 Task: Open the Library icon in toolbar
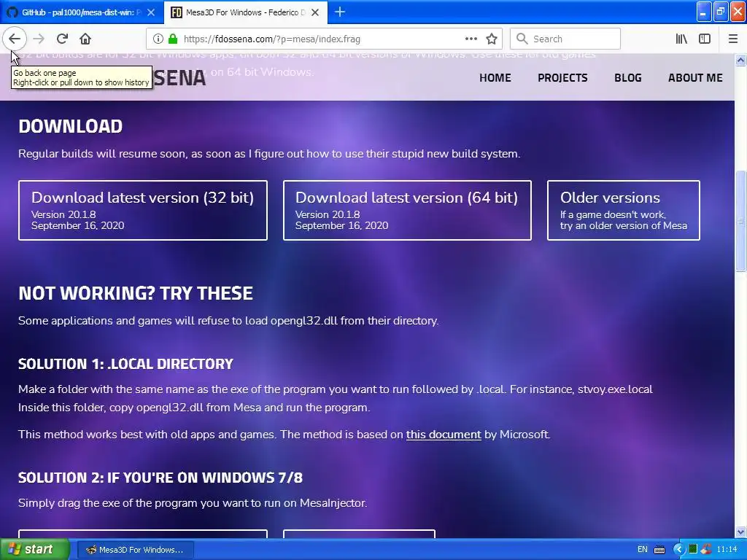pos(681,39)
